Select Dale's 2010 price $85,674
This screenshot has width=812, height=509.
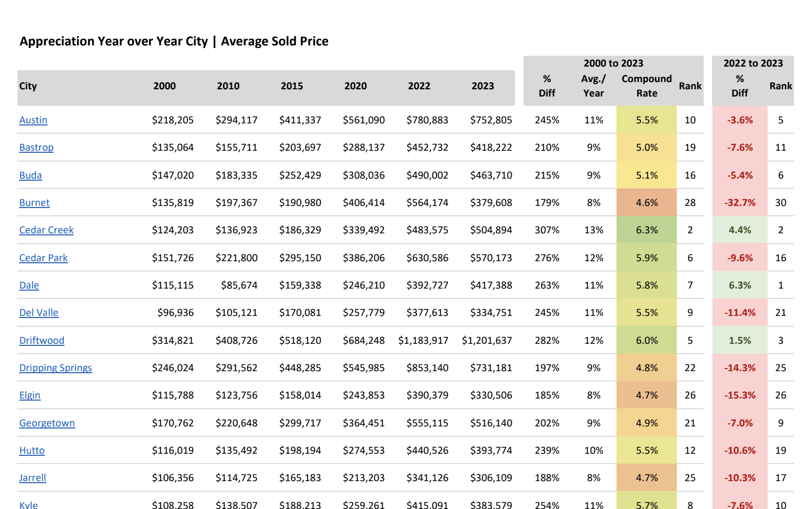click(239, 285)
